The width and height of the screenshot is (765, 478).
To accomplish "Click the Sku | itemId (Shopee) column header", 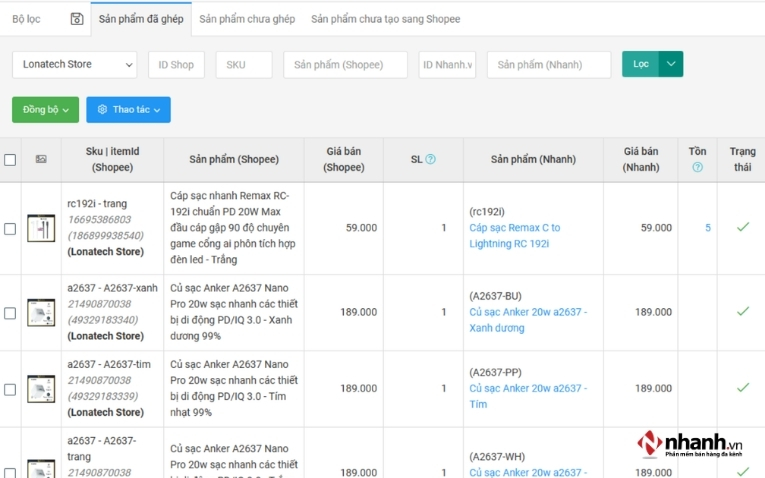I will point(113,159).
